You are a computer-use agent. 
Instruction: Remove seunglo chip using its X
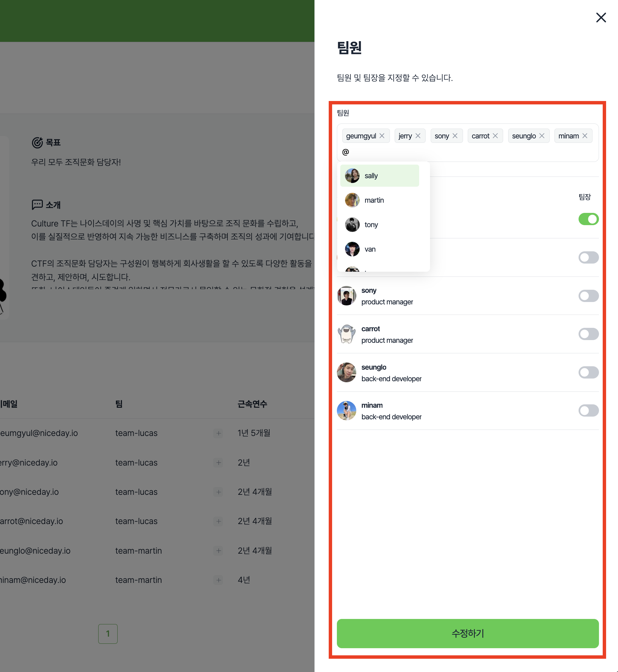tap(542, 136)
